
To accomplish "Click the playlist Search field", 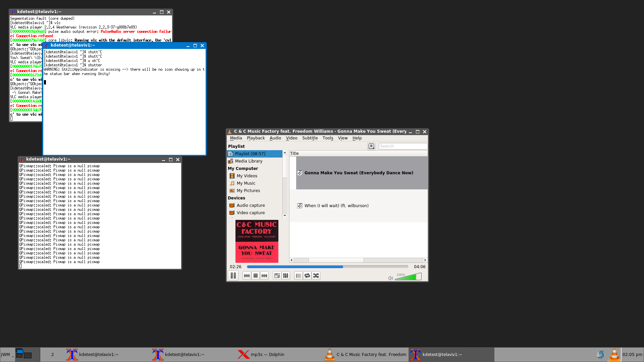I will coord(403,146).
